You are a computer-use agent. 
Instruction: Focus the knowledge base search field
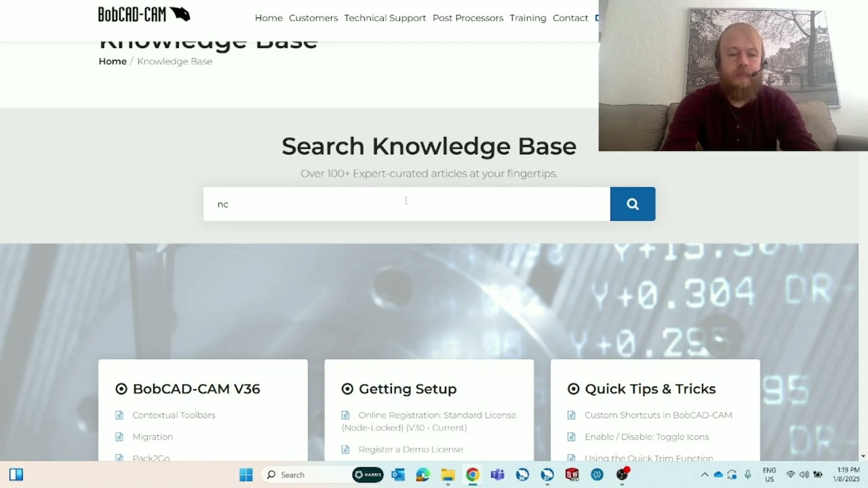tap(407, 204)
